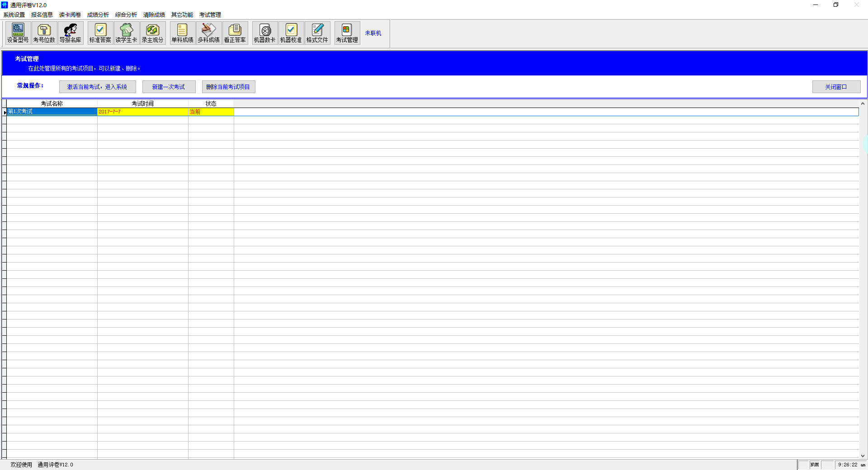The image size is (868, 470).
Task: Open the 读卡阅卷 menu
Action: [70, 15]
